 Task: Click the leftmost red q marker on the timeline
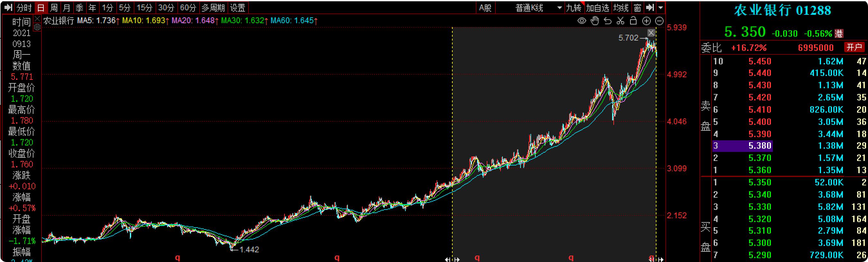click(x=177, y=257)
